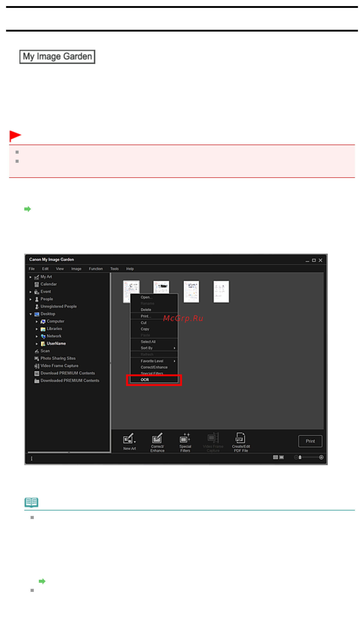
Task: Choose Open... in context menu
Action: click(154, 297)
